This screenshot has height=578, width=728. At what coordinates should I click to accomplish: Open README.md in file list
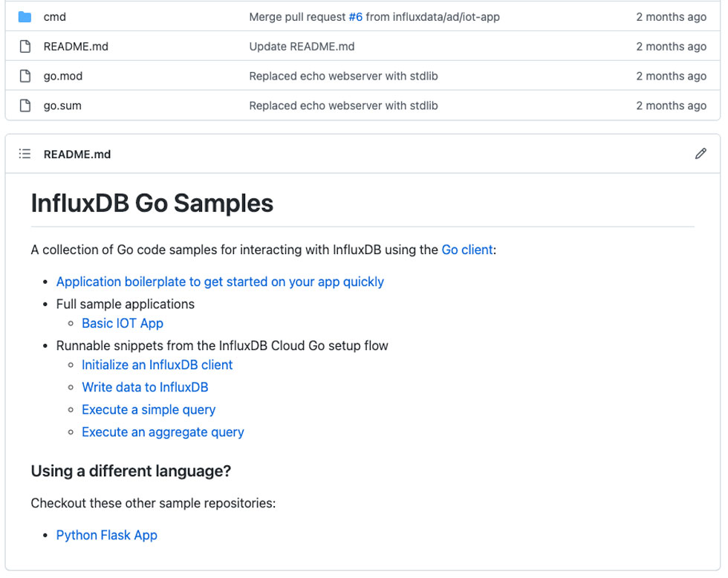(x=76, y=46)
